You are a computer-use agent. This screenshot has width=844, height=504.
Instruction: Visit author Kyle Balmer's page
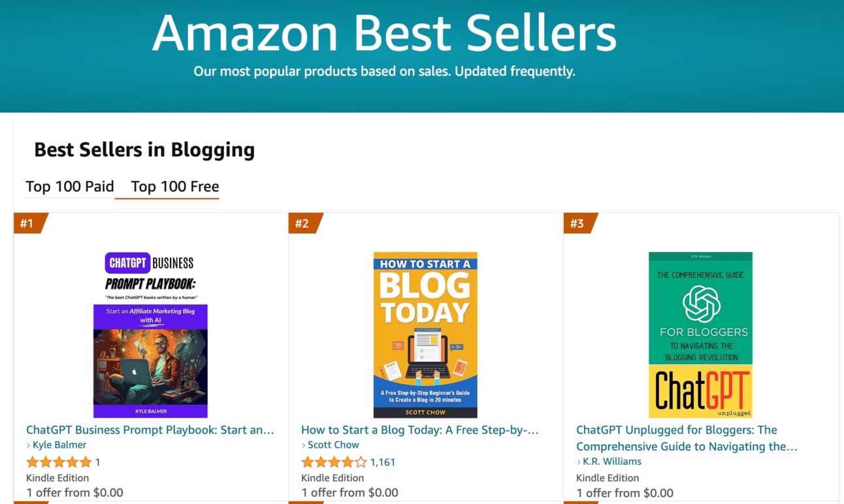[x=59, y=445]
